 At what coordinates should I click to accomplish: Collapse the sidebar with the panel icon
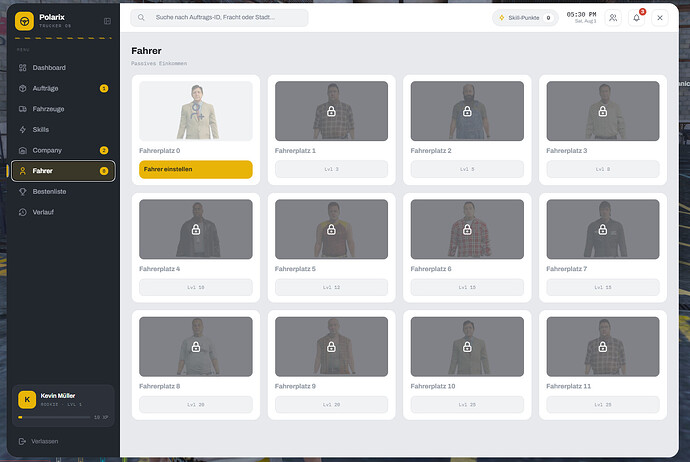(x=107, y=21)
